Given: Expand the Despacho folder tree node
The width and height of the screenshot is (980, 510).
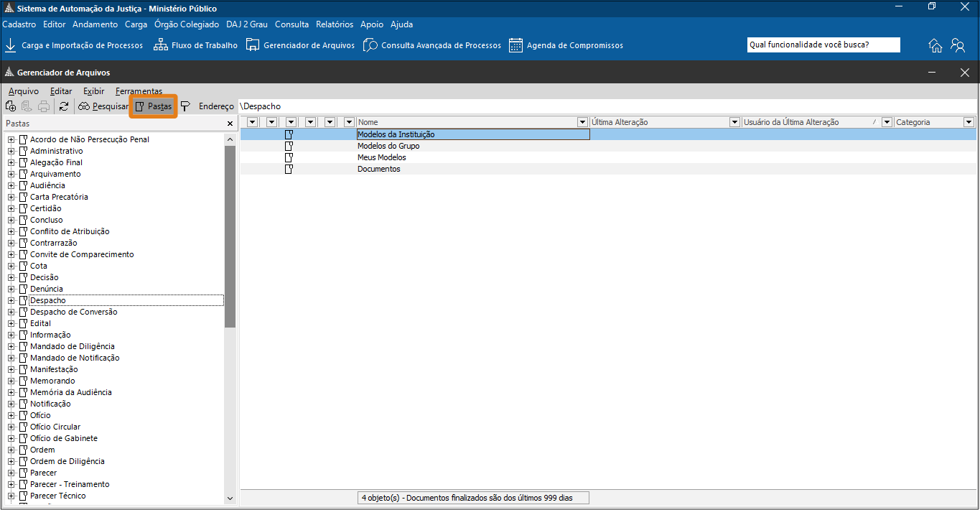Looking at the screenshot, I should click(x=11, y=300).
